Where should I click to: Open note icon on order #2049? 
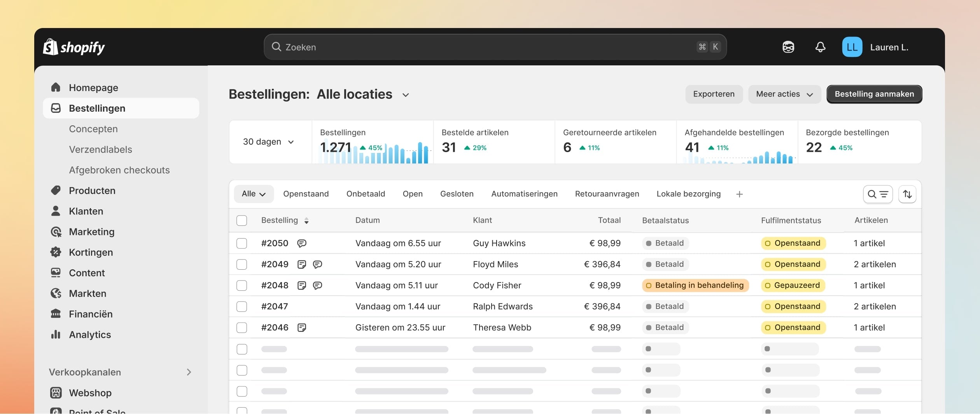[x=302, y=264]
